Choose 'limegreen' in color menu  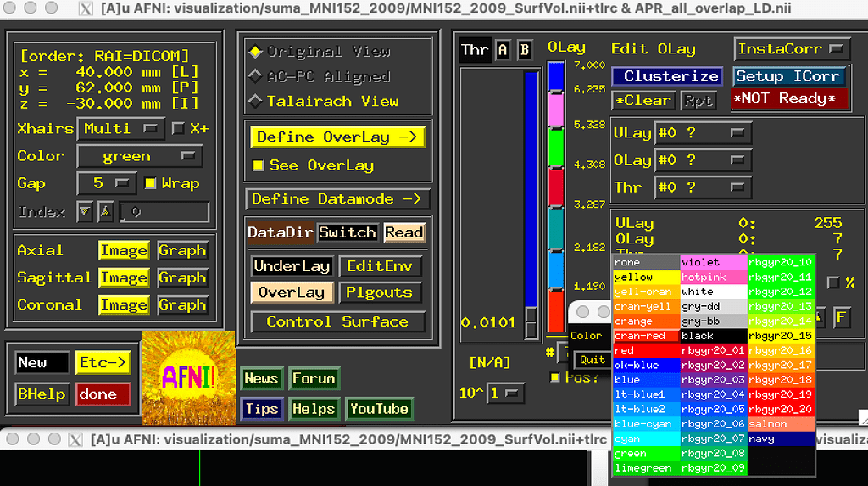click(647, 468)
